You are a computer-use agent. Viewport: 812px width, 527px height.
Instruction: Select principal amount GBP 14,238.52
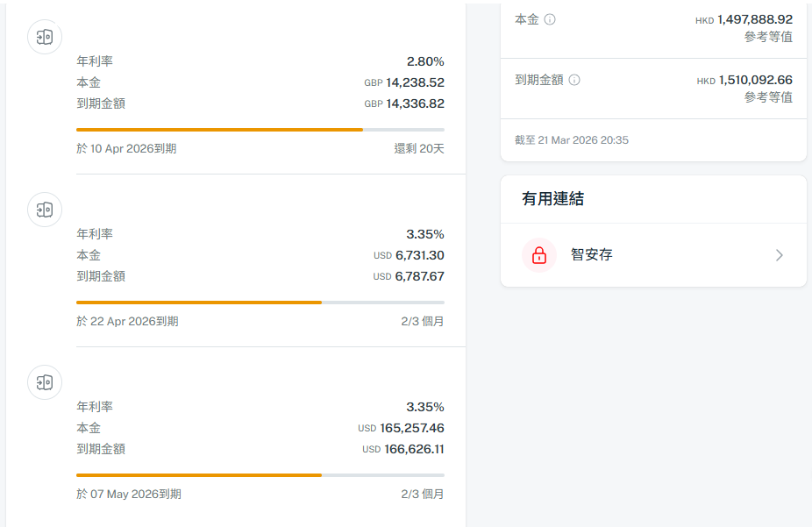click(404, 82)
